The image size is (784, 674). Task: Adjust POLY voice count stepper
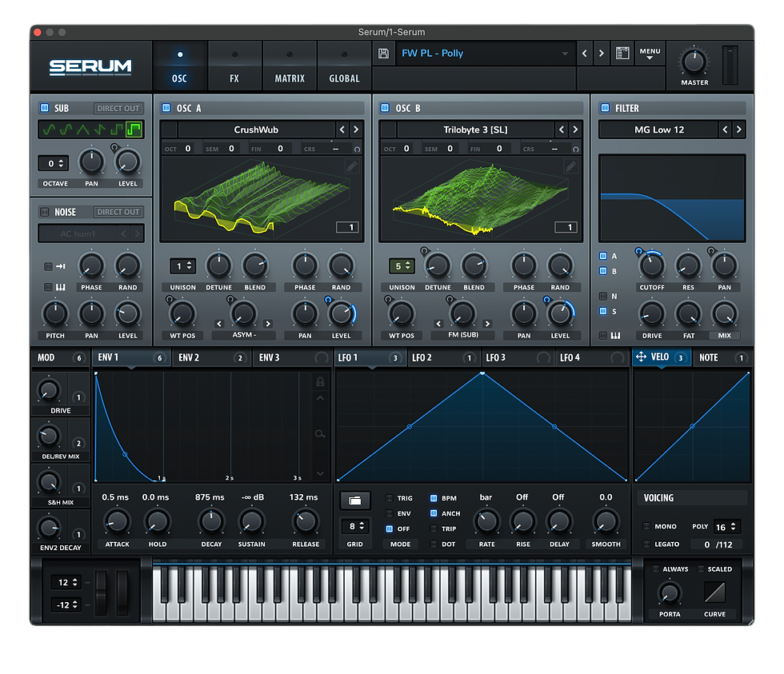727,527
